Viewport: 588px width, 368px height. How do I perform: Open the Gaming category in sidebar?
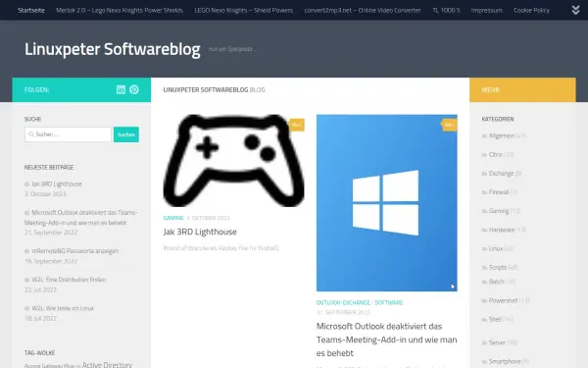tap(499, 211)
